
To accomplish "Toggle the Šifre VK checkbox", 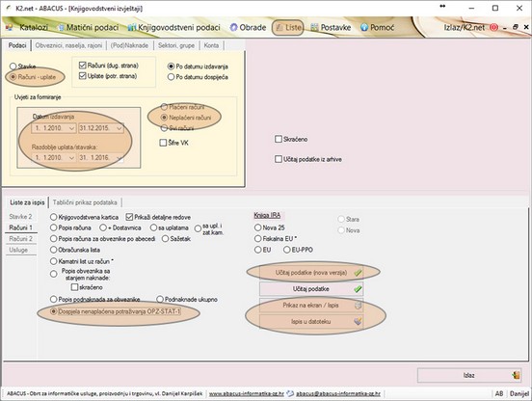I will pos(163,143).
